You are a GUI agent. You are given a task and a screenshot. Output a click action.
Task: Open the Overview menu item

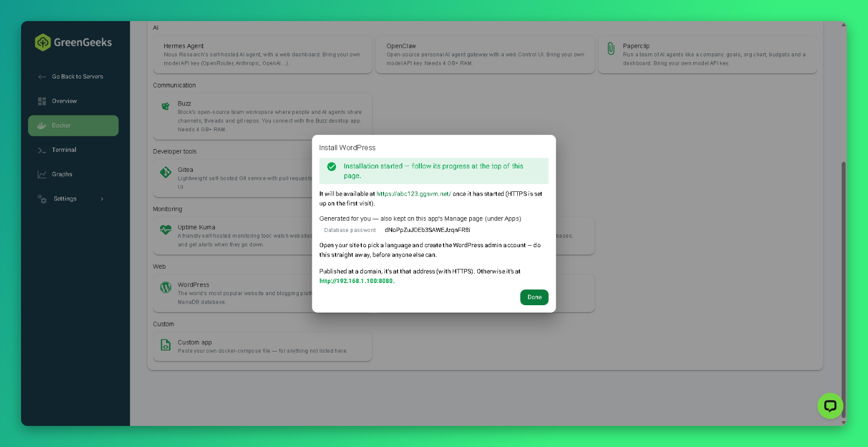(73, 101)
